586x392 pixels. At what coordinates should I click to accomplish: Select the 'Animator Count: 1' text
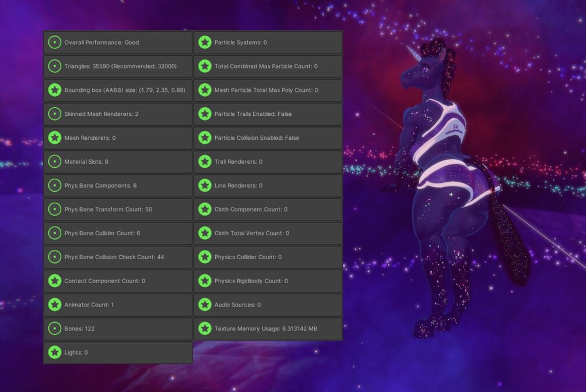(x=89, y=305)
